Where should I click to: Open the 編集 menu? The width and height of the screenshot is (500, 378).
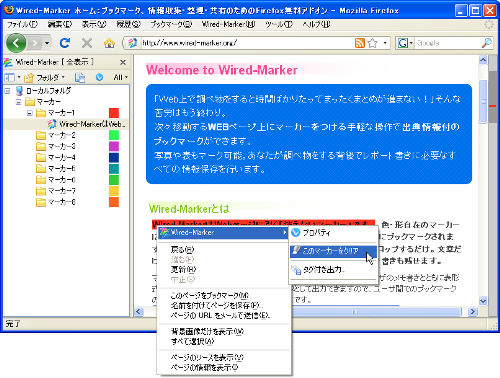pyautogui.click(x=60, y=24)
